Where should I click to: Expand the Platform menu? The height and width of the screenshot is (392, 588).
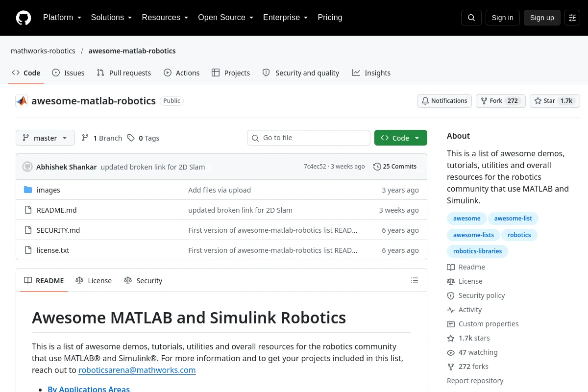coord(62,18)
